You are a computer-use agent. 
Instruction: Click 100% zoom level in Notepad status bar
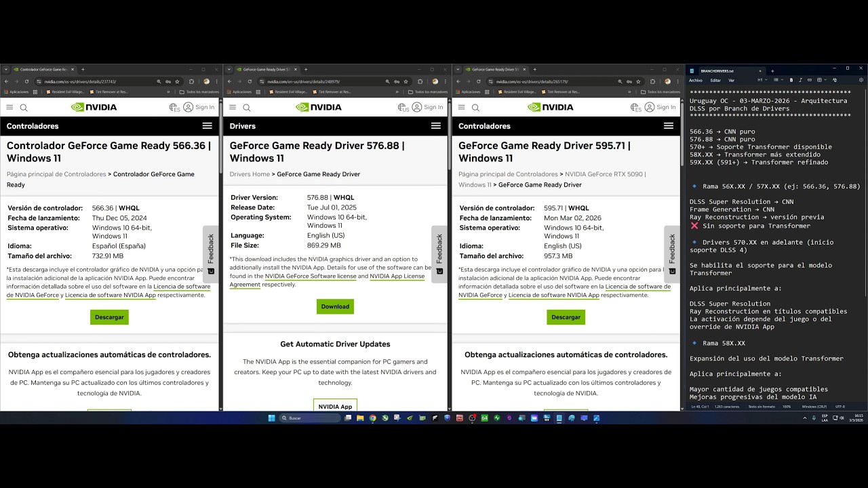coord(787,407)
